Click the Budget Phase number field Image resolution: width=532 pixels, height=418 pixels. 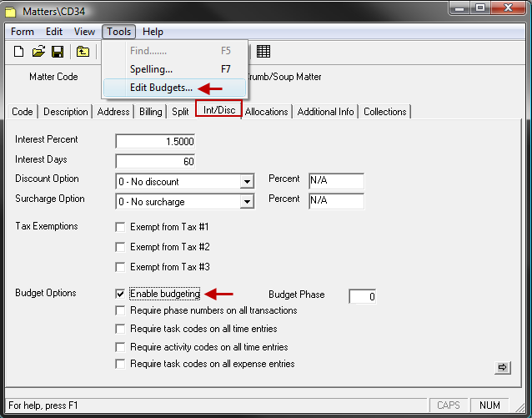(x=362, y=296)
